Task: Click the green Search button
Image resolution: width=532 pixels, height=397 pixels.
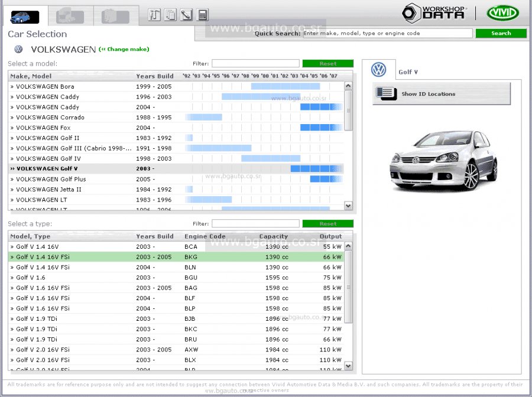Action: [501, 33]
